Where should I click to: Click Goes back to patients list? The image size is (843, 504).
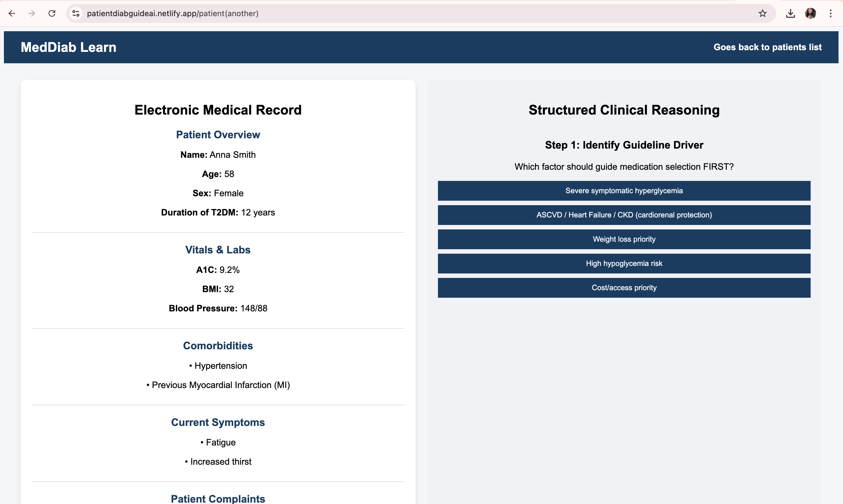767,47
